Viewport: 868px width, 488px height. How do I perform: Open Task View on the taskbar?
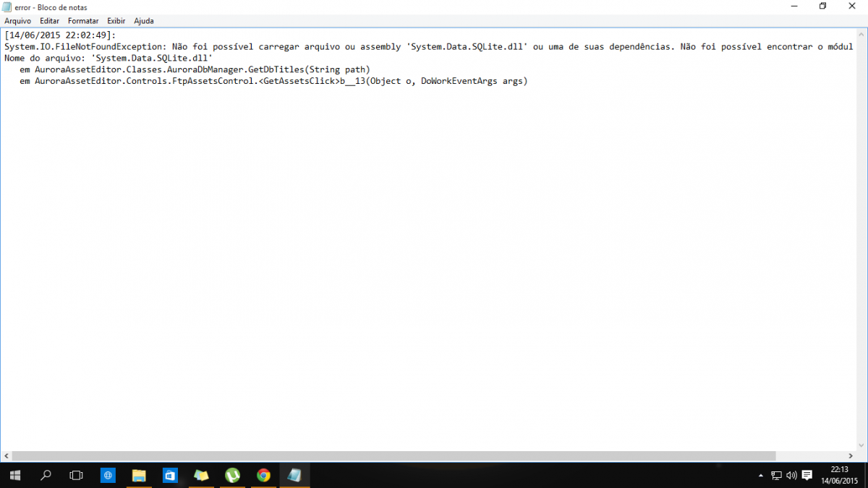76,476
